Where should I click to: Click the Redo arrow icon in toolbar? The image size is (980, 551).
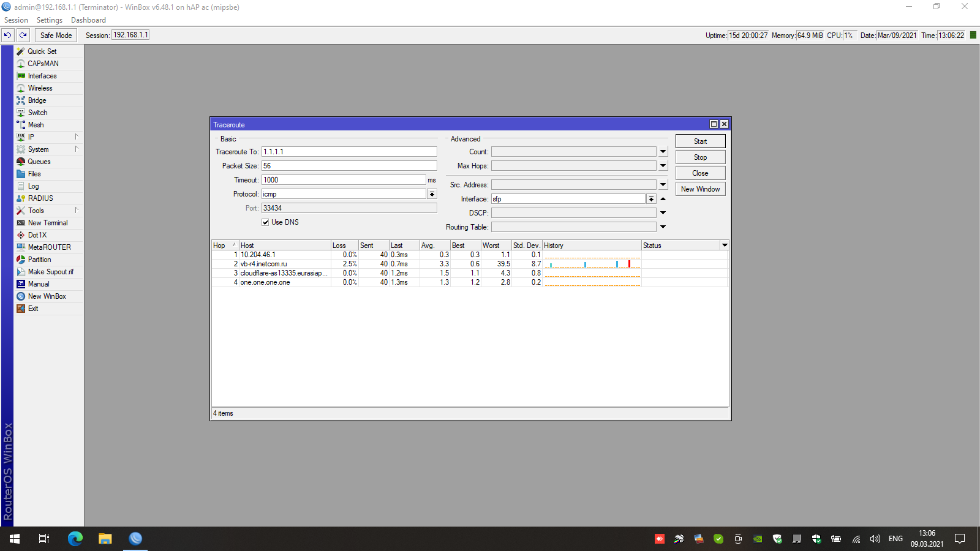coord(23,36)
